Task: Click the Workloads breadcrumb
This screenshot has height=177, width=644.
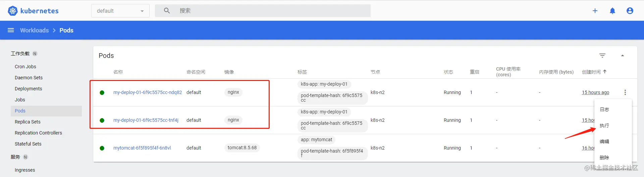Action: [34, 30]
